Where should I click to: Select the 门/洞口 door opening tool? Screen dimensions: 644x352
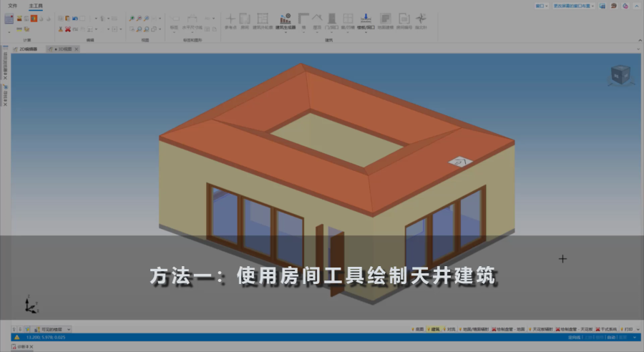click(332, 21)
